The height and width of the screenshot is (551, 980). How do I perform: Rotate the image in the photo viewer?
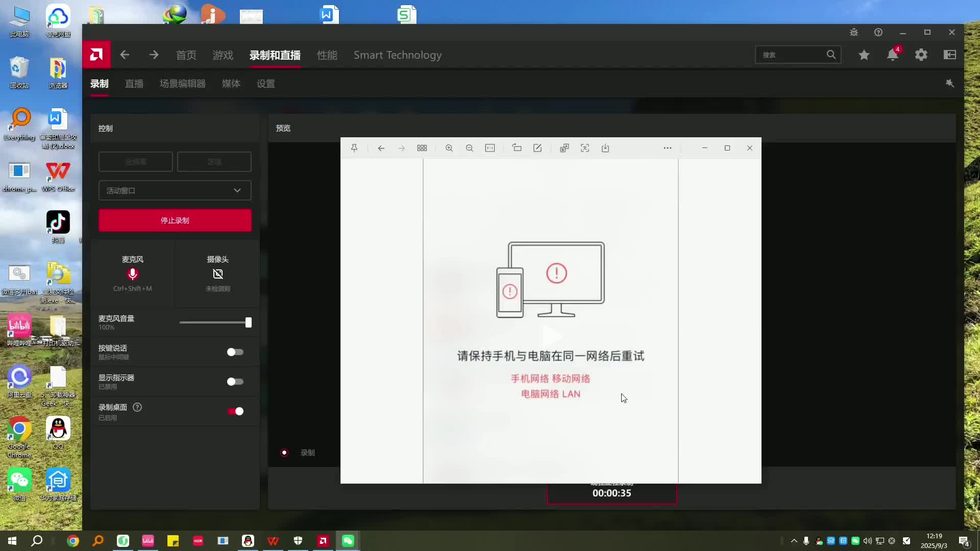[517, 148]
